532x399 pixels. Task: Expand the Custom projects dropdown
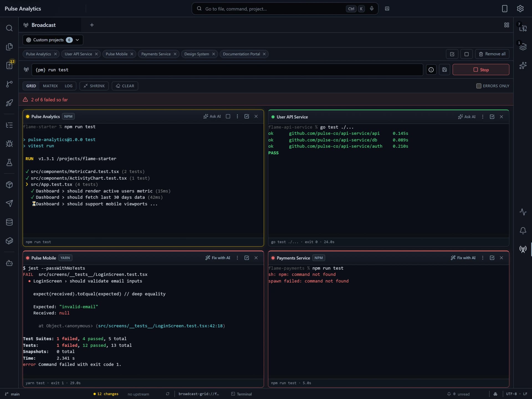tap(53, 40)
